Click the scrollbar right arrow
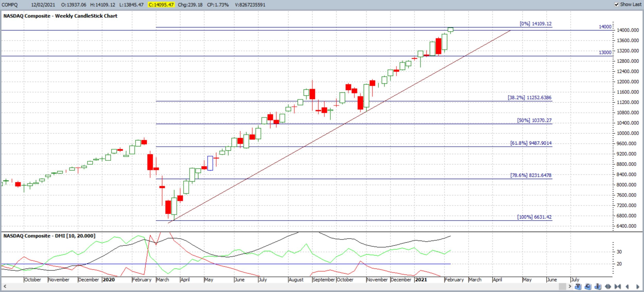This screenshot has width=644, height=292. pos(570,286)
